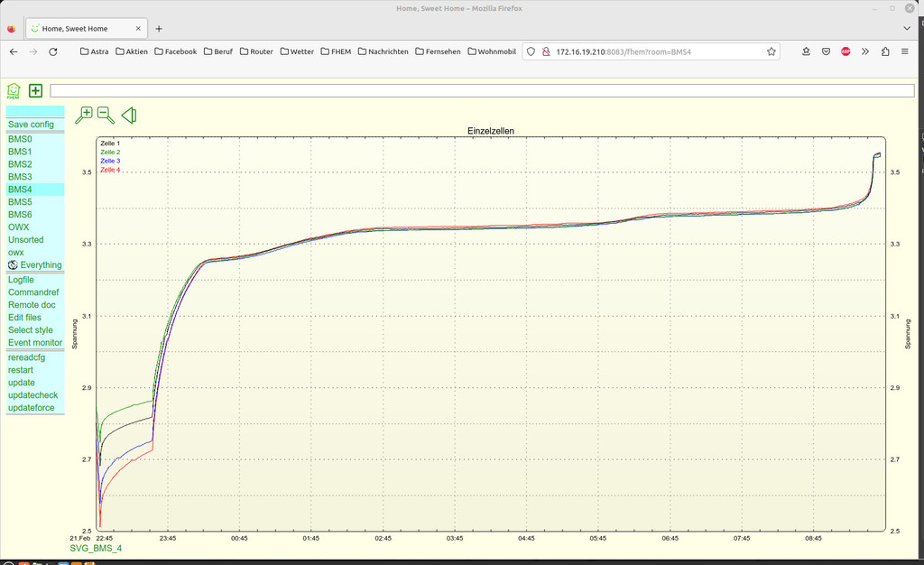Viewport: 924px width, 565px height.
Task: Click the left-arrow icon to shift the plot back
Action: pyautogui.click(x=129, y=115)
